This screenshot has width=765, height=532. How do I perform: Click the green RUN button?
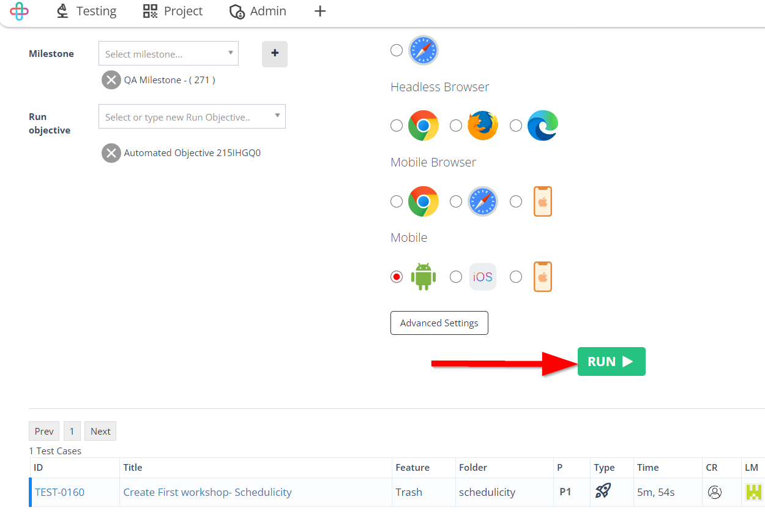pyautogui.click(x=611, y=362)
